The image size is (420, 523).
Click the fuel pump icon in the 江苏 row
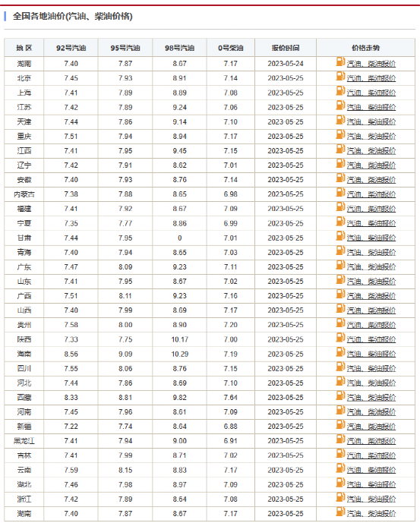click(340, 106)
